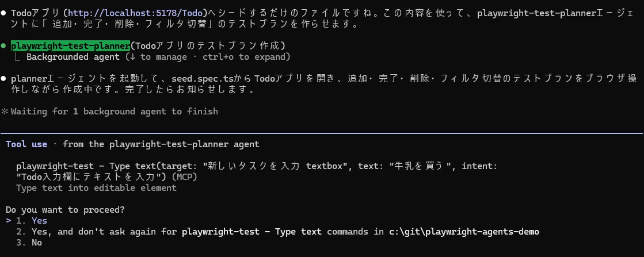Click the Do you want to proceed? prompt
644x257 pixels.
coord(65,210)
